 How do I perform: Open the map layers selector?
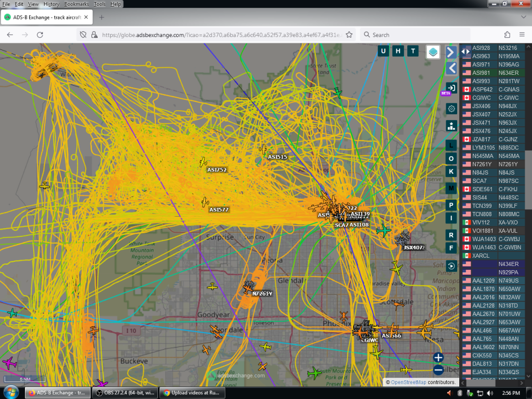pos(433,52)
